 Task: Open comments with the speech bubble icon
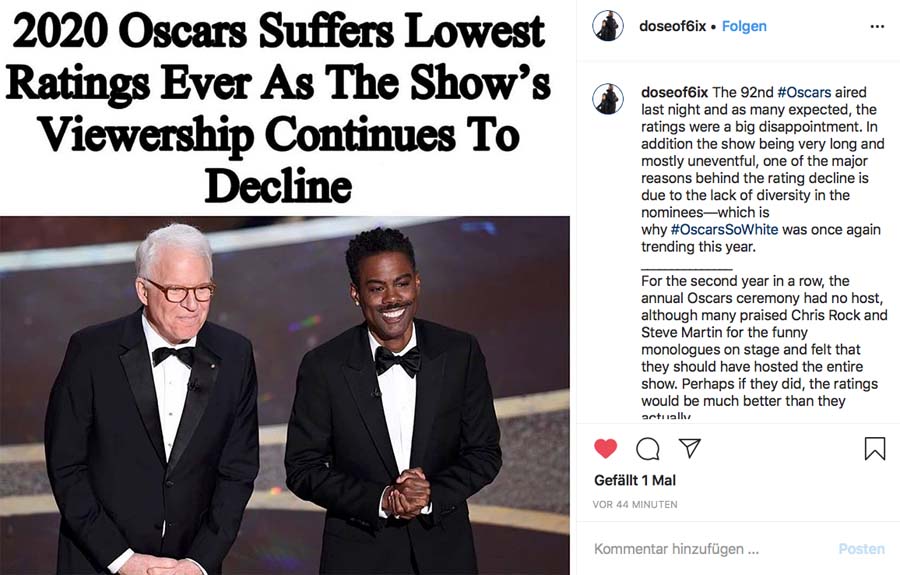648,448
